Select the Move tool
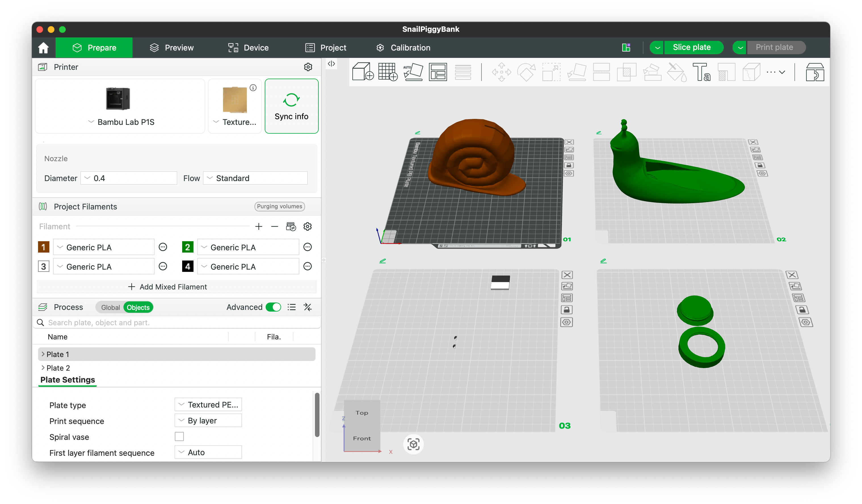Viewport: 862px width, 504px height. point(501,72)
